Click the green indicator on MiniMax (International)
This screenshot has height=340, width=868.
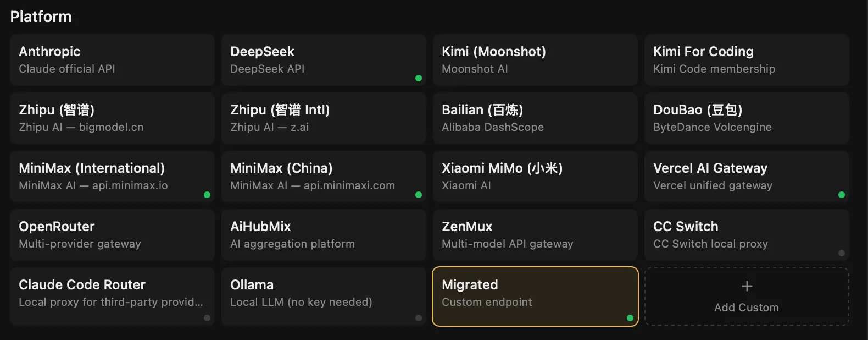[207, 194]
